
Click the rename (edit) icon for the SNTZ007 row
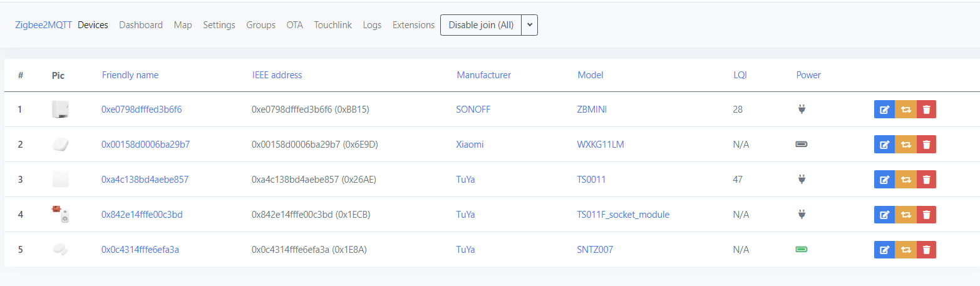click(x=884, y=250)
